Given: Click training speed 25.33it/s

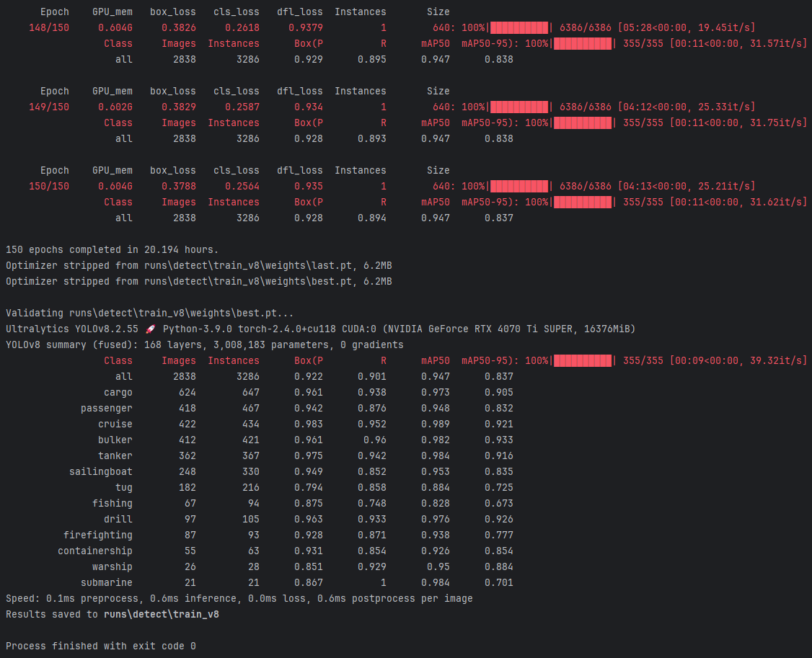Looking at the screenshot, I should 723,107.
